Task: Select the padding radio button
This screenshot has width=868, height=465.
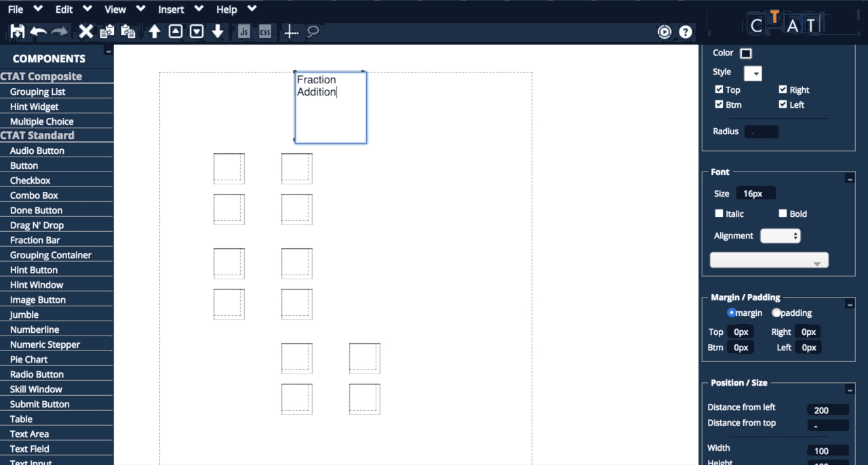Action: [x=776, y=312]
